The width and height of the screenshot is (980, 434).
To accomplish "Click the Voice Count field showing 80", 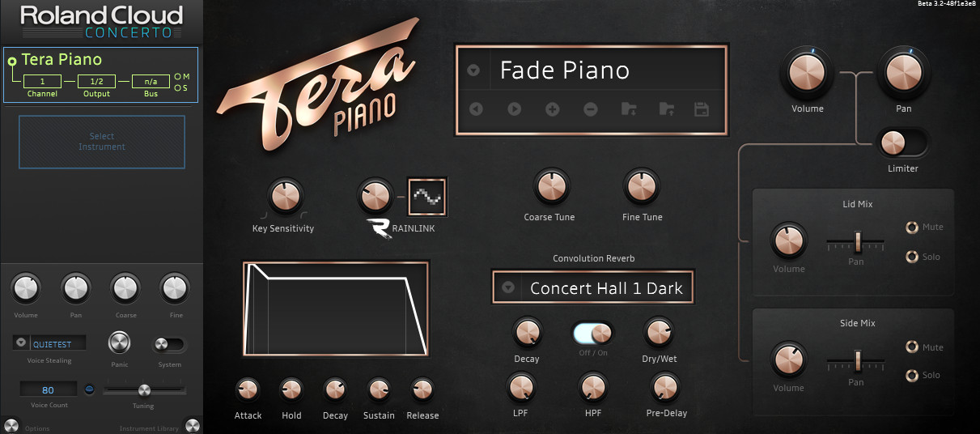I will pos(49,390).
